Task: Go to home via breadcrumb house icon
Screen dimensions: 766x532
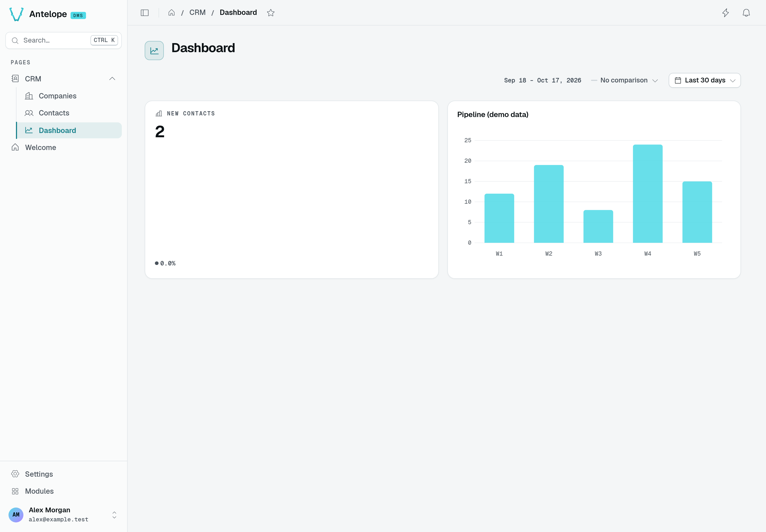Action: (x=171, y=13)
